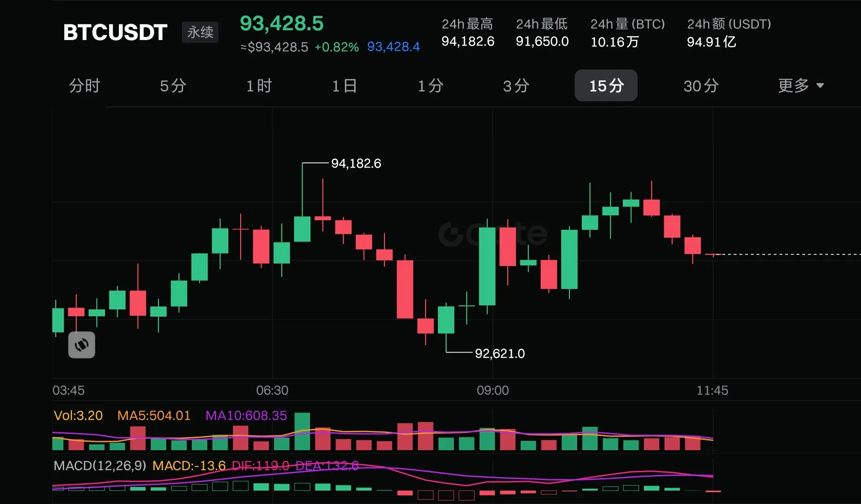The image size is (861, 504).
Task: Select the 1时 timeframe tab
Action: 259,86
